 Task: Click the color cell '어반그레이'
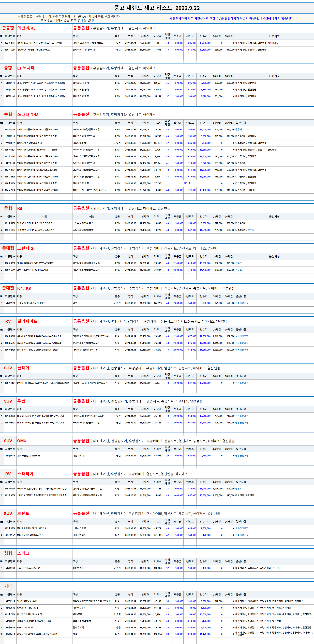click(78, 456)
